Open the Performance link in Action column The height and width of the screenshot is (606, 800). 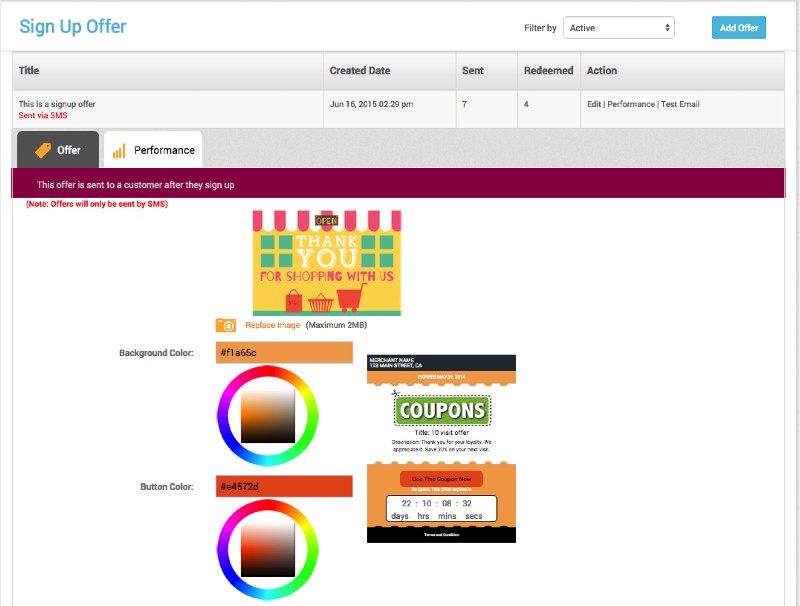point(630,104)
